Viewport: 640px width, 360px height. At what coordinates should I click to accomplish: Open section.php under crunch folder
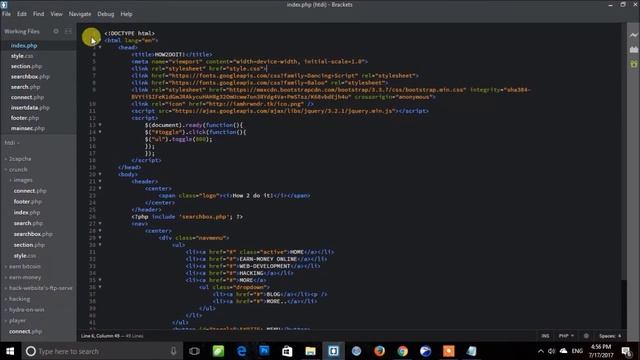pyautogui.click(x=29, y=245)
